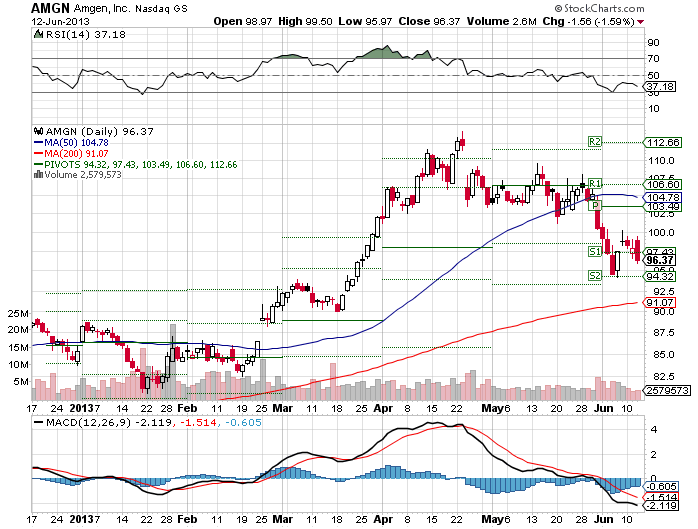Image resolution: width=698 pixels, height=529 pixels.
Task: Click the blue 104.78 moving average tag
Action: point(662,197)
